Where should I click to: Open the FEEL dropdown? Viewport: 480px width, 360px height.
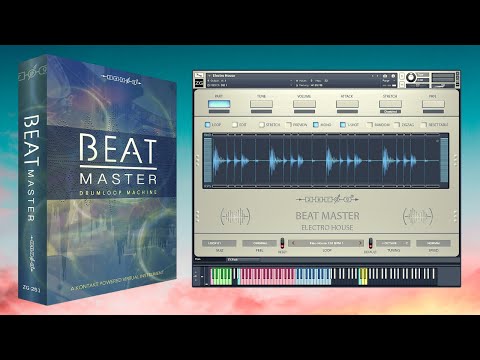click(x=259, y=243)
